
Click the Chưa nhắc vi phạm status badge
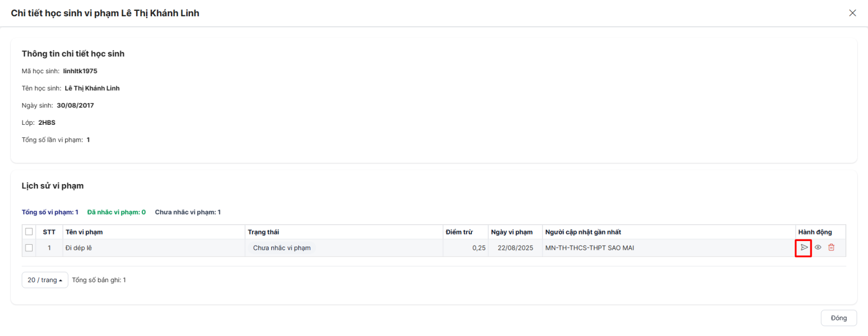point(282,248)
